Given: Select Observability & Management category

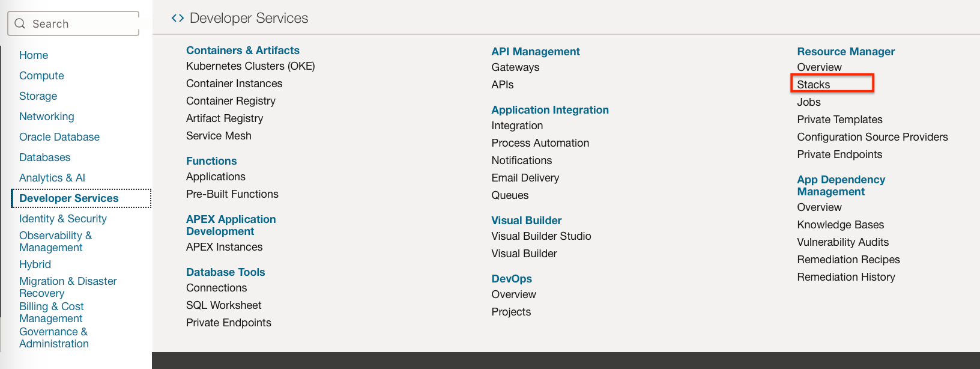Looking at the screenshot, I should 56,242.
